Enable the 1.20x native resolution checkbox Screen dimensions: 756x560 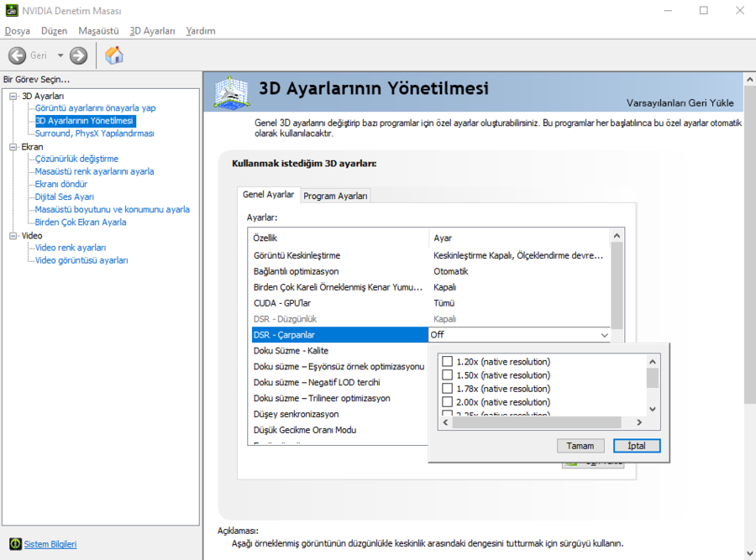[447, 361]
